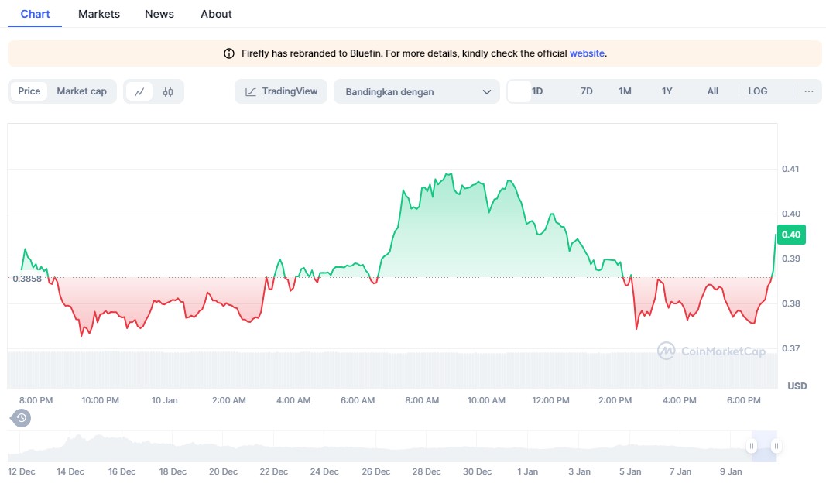Switch to candlestick chart icon
This screenshot has width=826, height=504.
[168, 91]
